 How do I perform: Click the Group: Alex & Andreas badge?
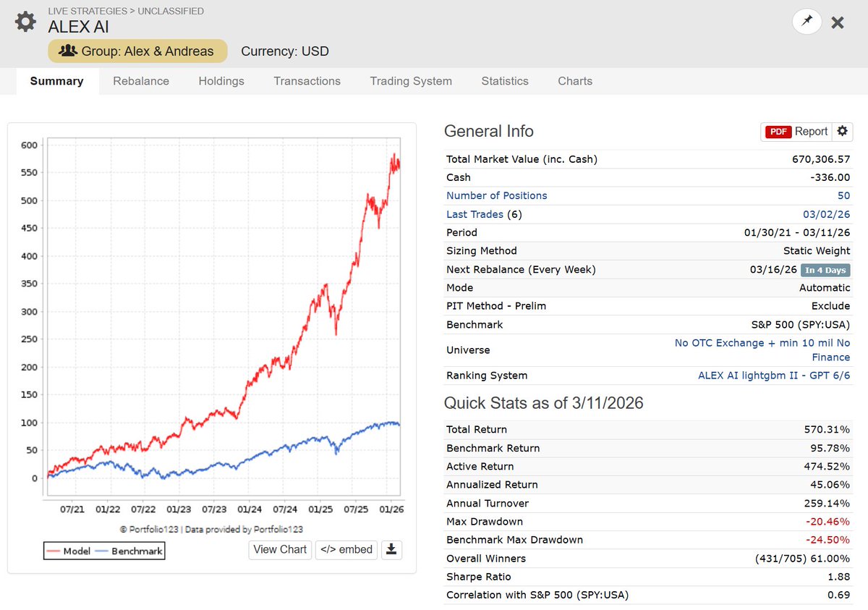tap(137, 51)
